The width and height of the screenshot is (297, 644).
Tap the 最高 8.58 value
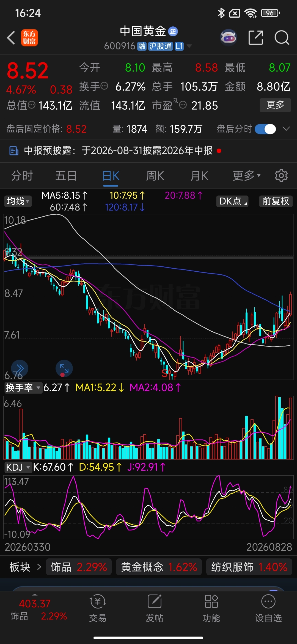(206, 68)
